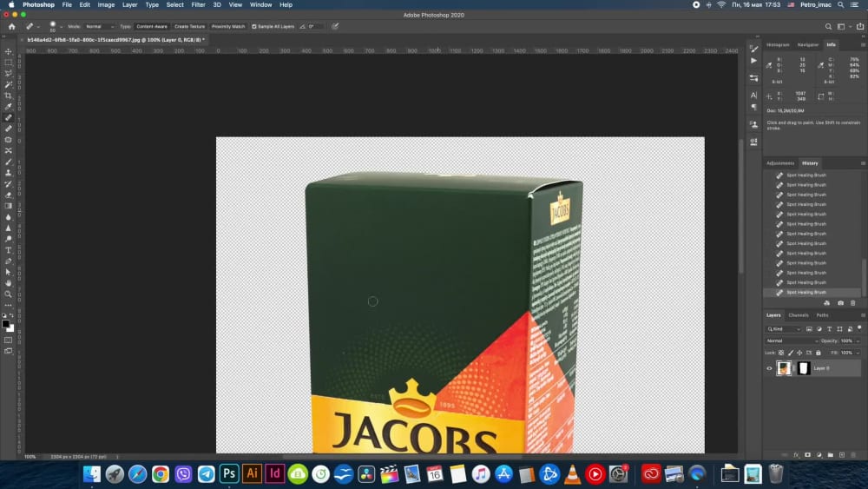Open Illustrator from the Dock

(x=252, y=474)
